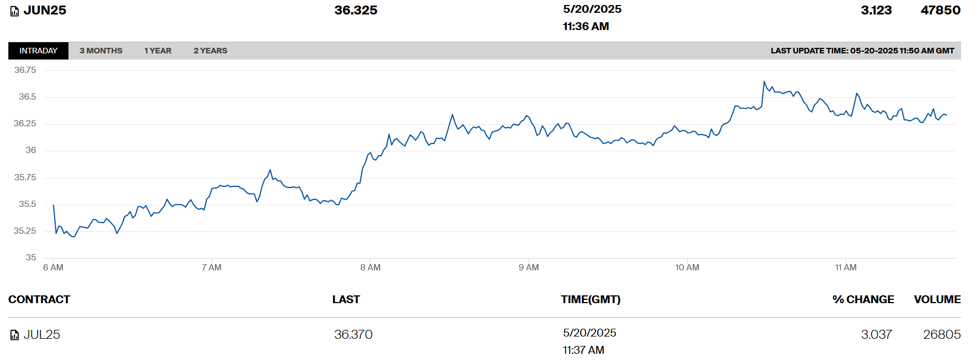Switch to the 3 MONTHS view
This screenshot has height=361, width=980.
pyautogui.click(x=101, y=51)
